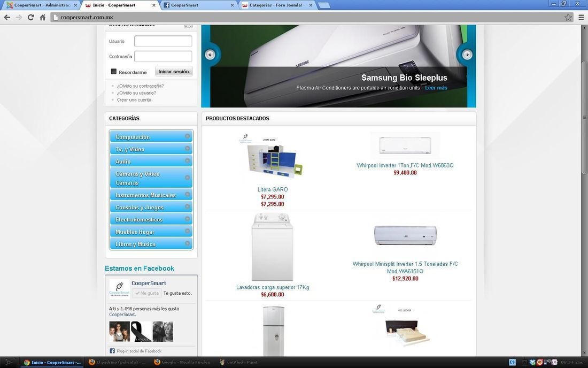Click the Muebles Hogar arrow icon
Image resolution: width=588 pixels, height=368 pixels.
(x=188, y=231)
